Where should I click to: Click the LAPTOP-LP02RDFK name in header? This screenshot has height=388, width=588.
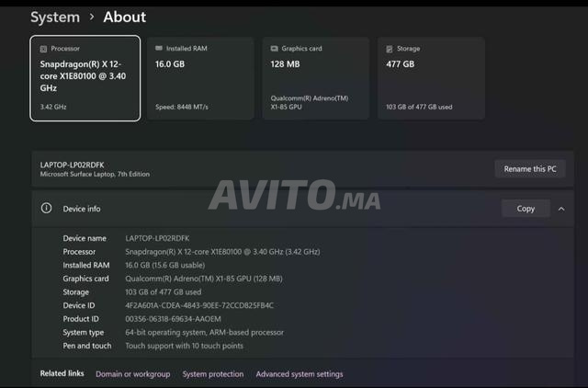coord(72,165)
